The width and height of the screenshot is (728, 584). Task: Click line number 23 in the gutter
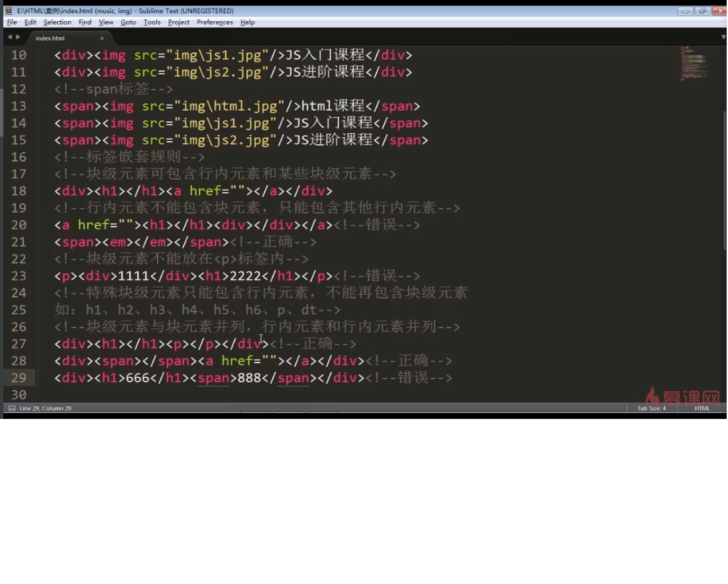pos(19,276)
